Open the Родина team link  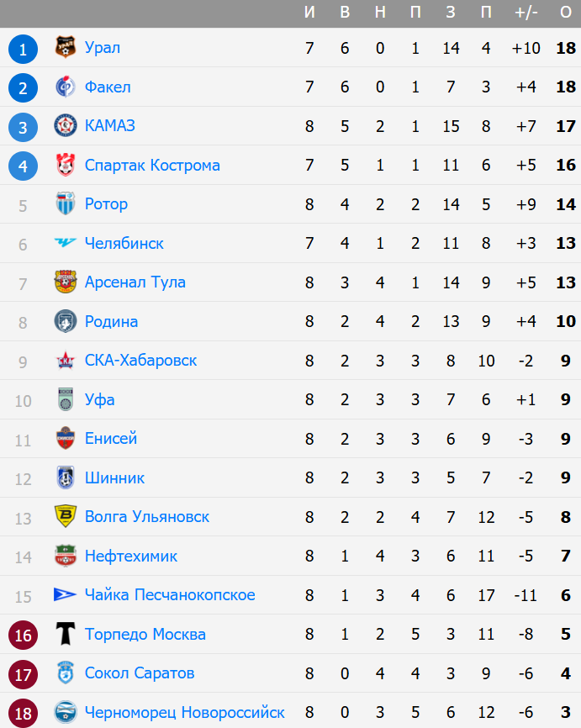111,322
